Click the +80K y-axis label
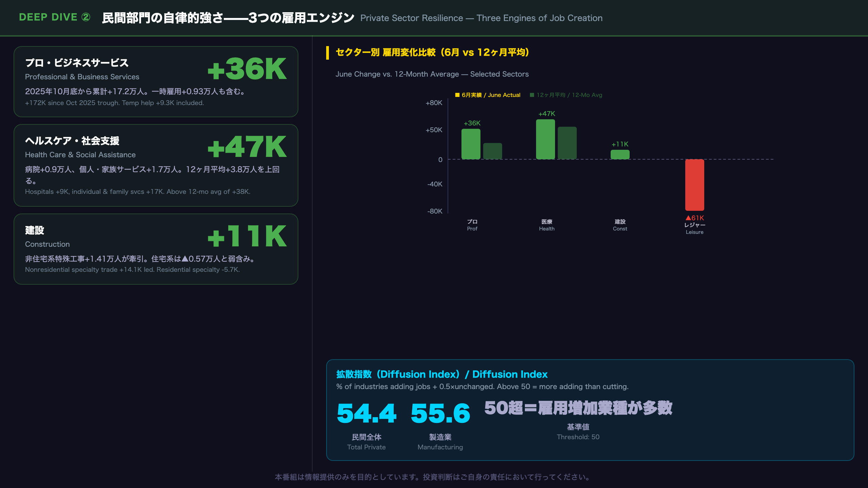This screenshot has width=868, height=488. [x=434, y=103]
